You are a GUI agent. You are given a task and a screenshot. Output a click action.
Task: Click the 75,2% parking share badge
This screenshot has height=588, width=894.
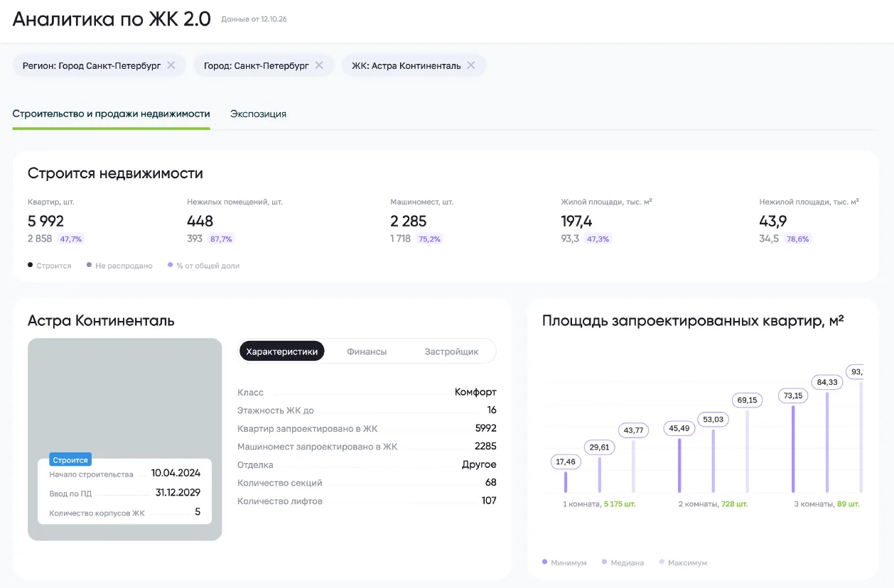[429, 239]
